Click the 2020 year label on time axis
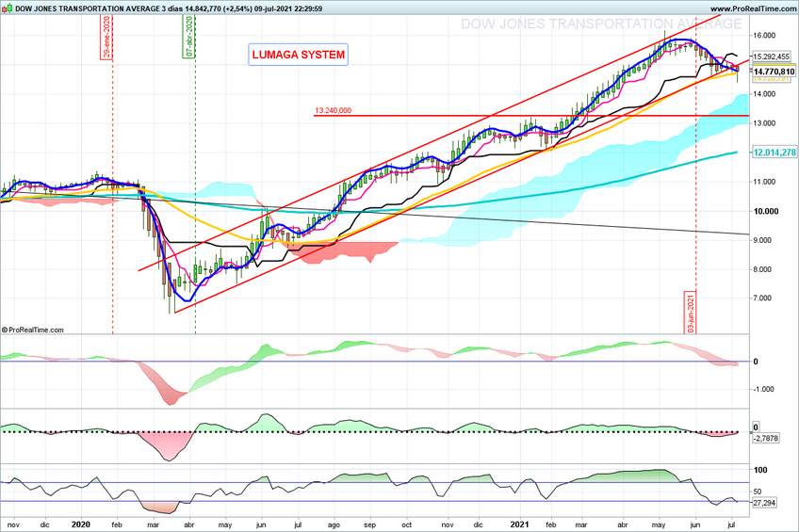This screenshot has height=532, width=799. coord(81,524)
